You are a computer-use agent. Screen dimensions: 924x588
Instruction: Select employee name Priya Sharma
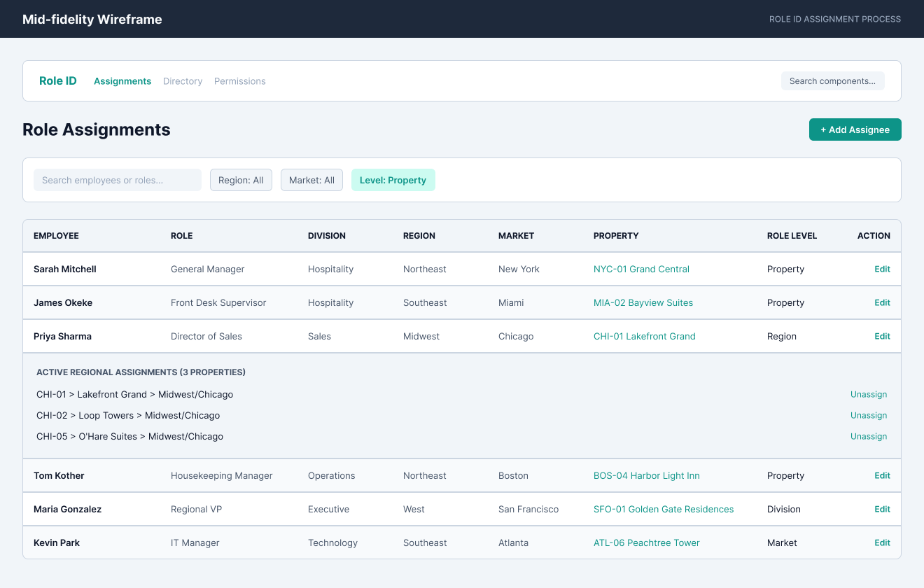[x=62, y=336]
